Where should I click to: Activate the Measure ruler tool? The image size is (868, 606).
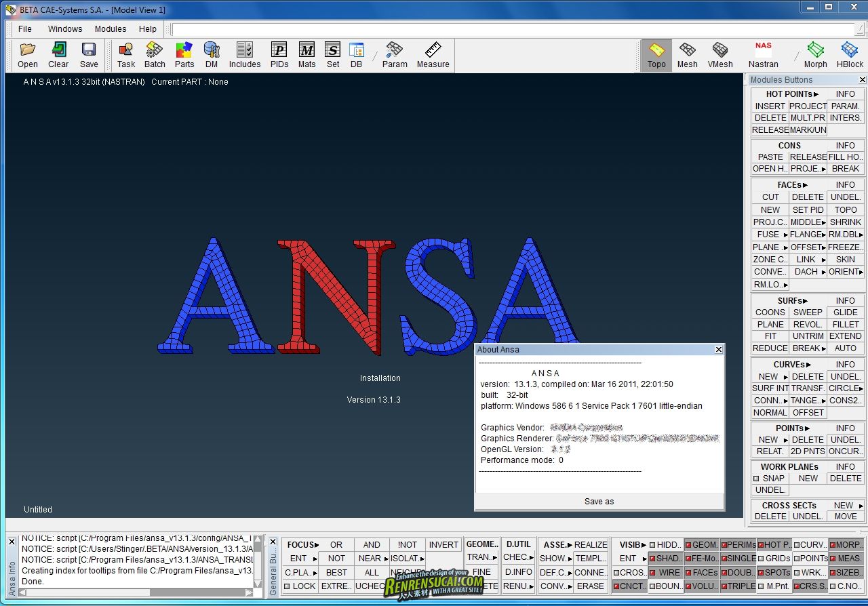[433, 56]
